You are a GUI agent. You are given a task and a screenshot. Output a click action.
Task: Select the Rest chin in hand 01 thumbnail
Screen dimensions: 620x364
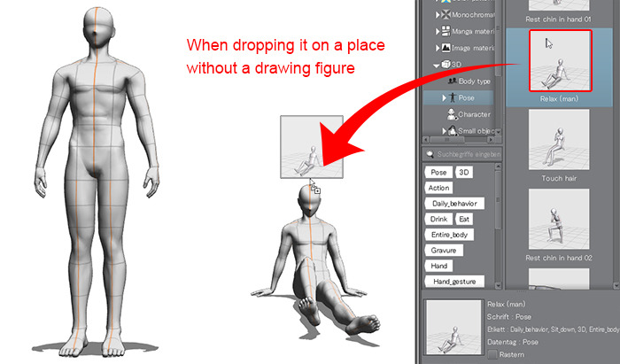point(559,5)
